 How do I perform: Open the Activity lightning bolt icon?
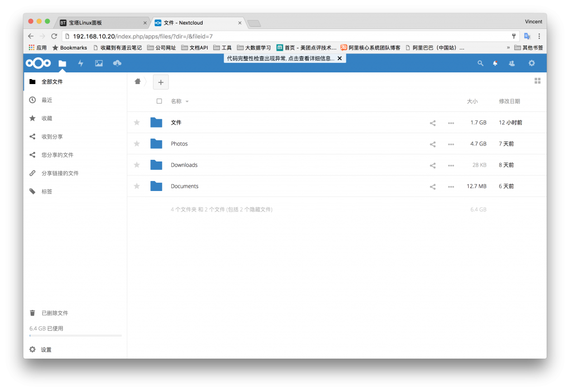coord(81,63)
